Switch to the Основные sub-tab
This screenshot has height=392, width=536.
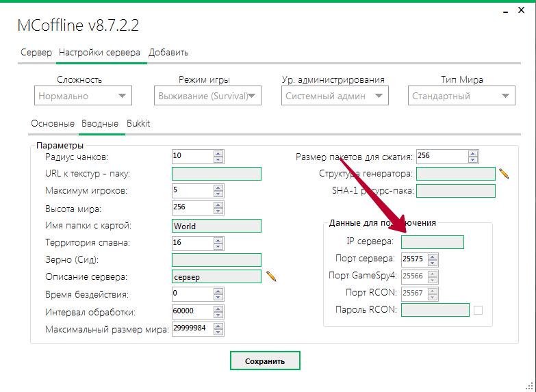53,123
